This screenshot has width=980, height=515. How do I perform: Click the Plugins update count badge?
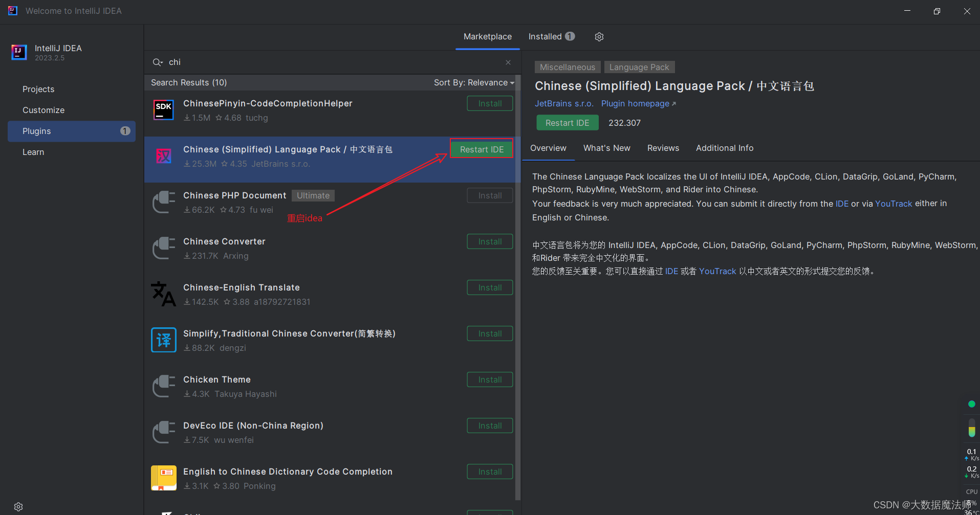tap(125, 131)
